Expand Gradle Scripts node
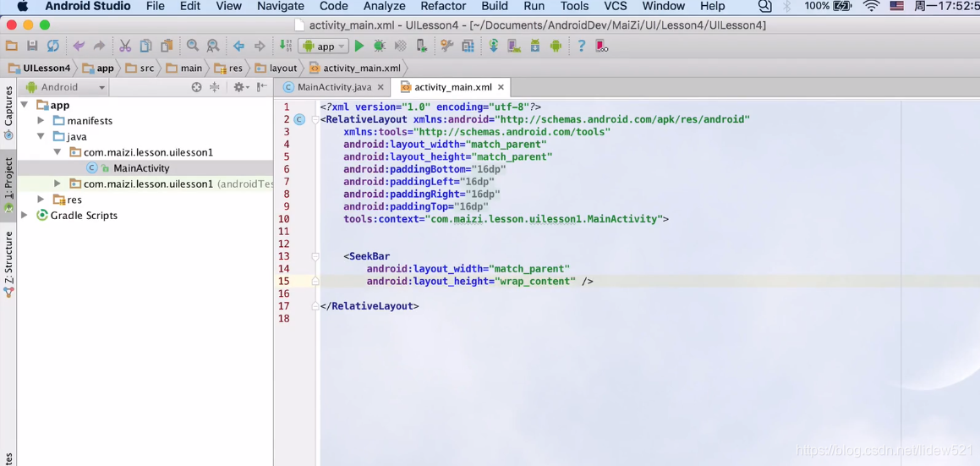The height and width of the screenshot is (466, 980). point(25,215)
